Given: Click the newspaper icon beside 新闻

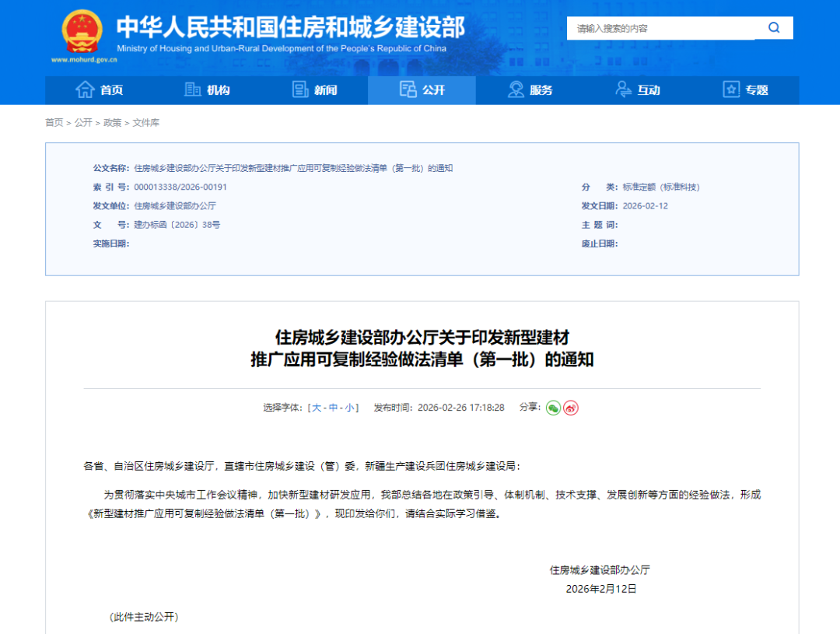Looking at the screenshot, I should coord(300,89).
